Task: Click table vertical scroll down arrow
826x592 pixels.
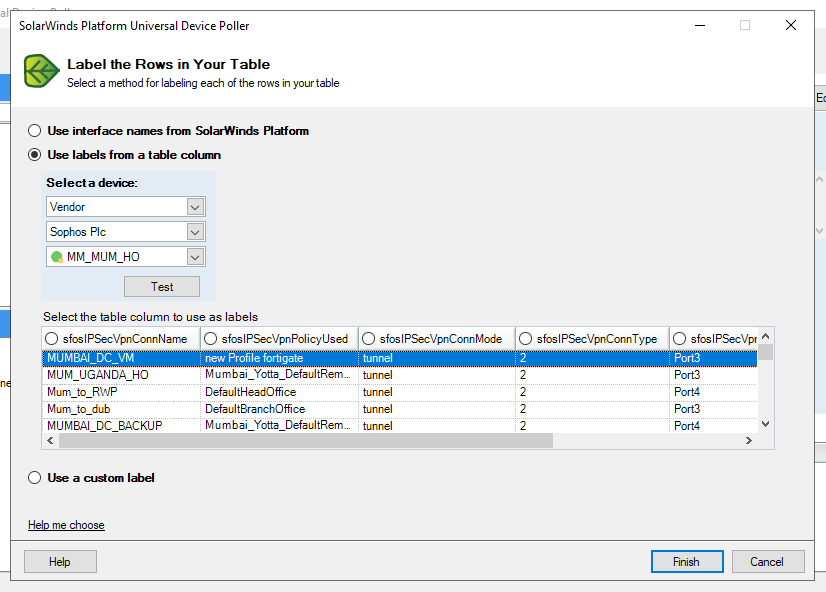Action: [766, 424]
